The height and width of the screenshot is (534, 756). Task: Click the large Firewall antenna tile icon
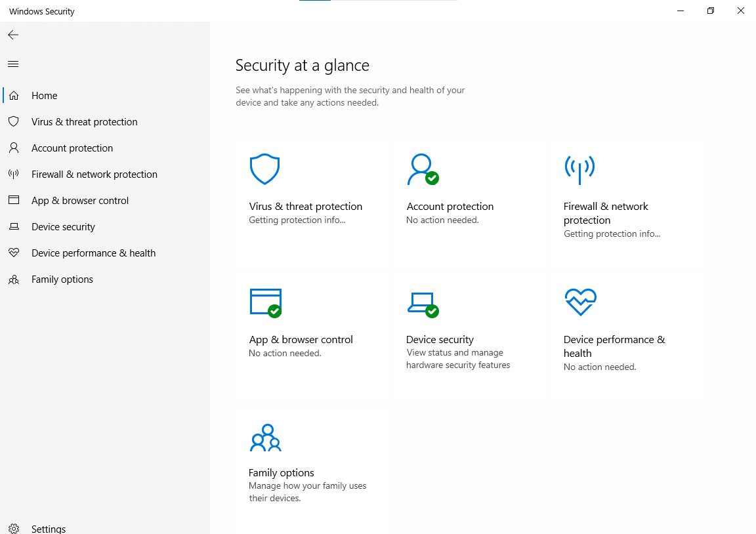tap(579, 170)
